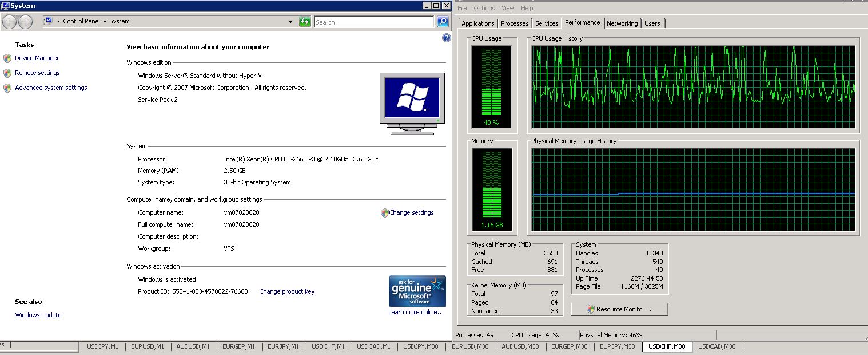Click the Resource Monitor button

(x=619, y=309)
